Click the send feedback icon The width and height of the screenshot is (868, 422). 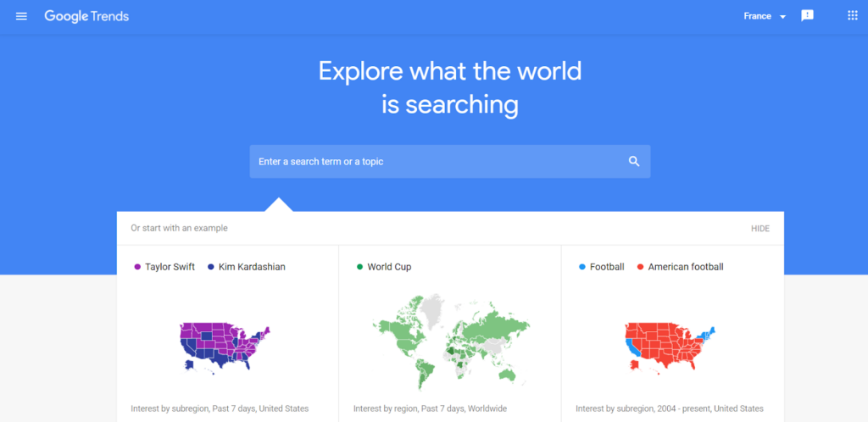point(808,16)
